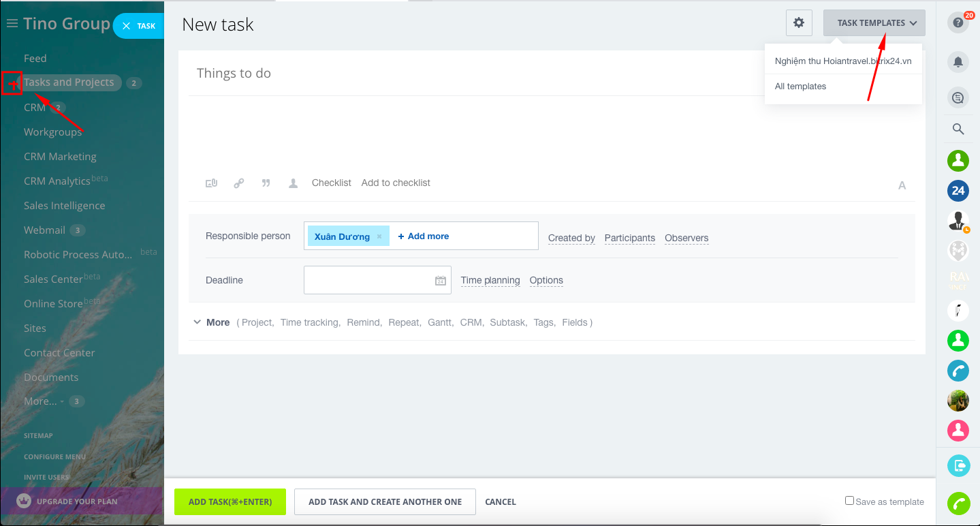Open the Participants link
The height and width of the screenshot is (526, 980).
click(630, 238)
